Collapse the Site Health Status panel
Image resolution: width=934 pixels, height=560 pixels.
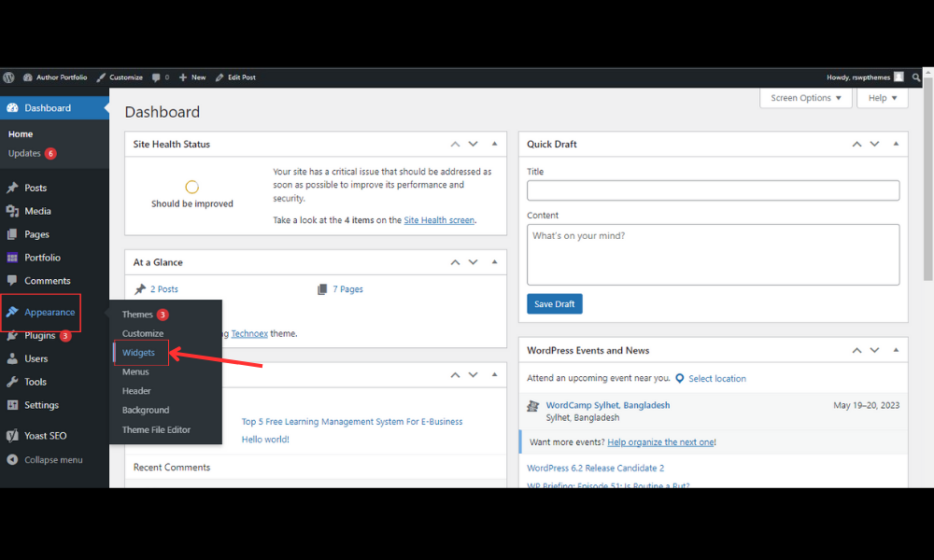494,144
